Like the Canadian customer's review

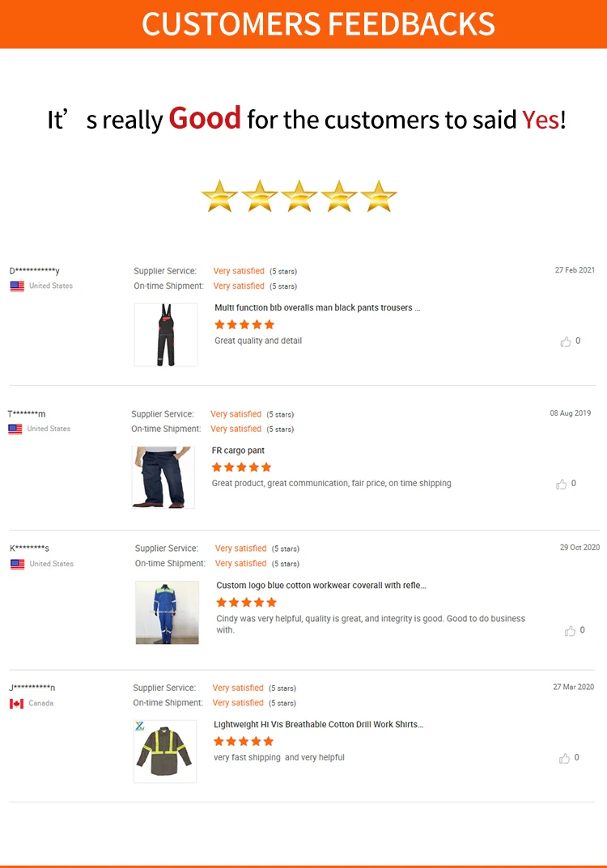point(565,759)
